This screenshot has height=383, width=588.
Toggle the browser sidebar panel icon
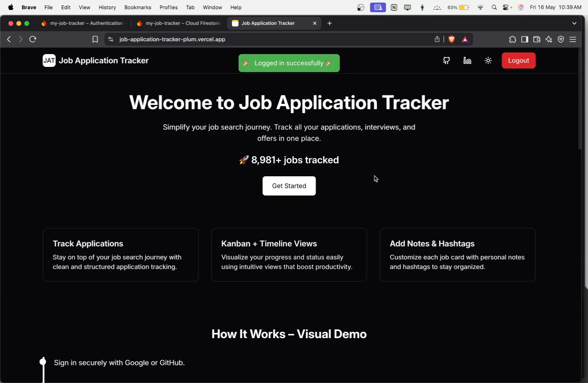[x=525, y=39]
